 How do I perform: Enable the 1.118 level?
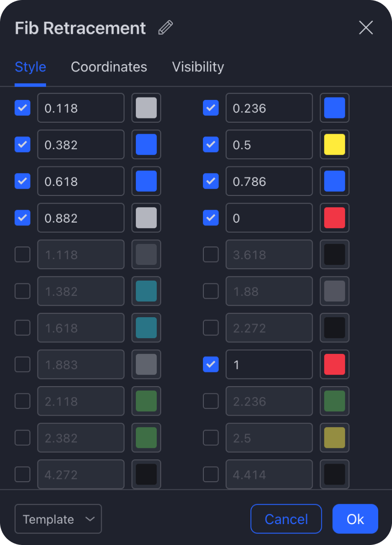click(22, 254)
